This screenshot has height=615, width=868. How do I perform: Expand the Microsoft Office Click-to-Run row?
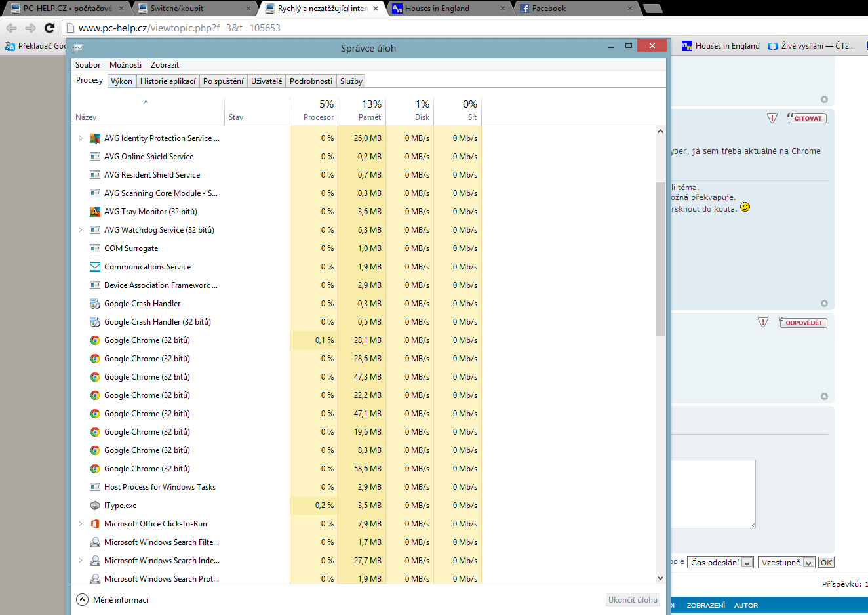tap(80, 524)
